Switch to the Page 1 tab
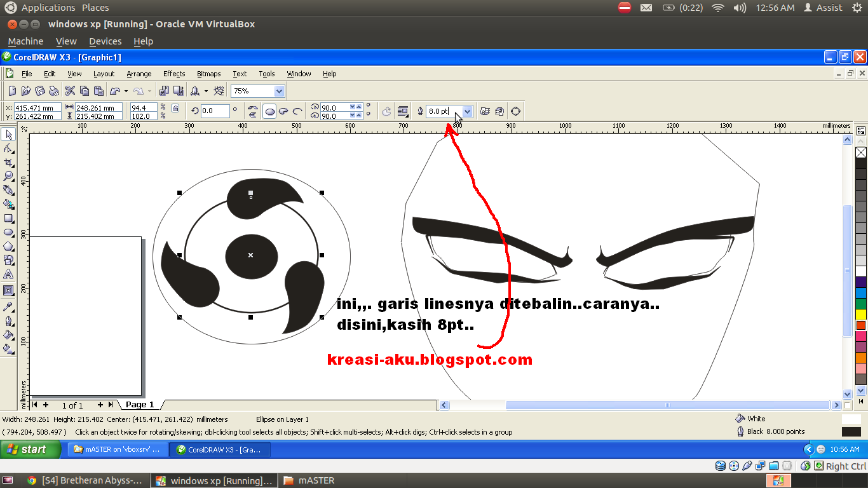The width and height of the screenshot is (868, 488). [x=140, y=405]
